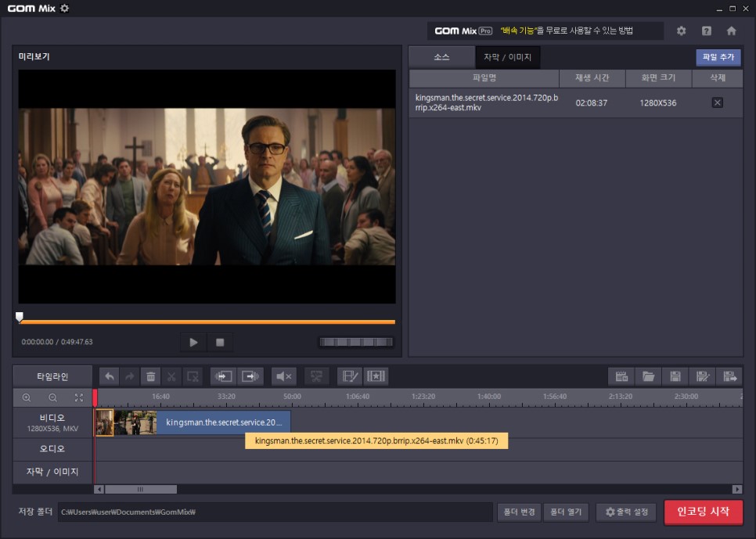Click the redo arrow in timeline toolbar
The width and height of the screenshot is (756, 539).
[130, 376]
